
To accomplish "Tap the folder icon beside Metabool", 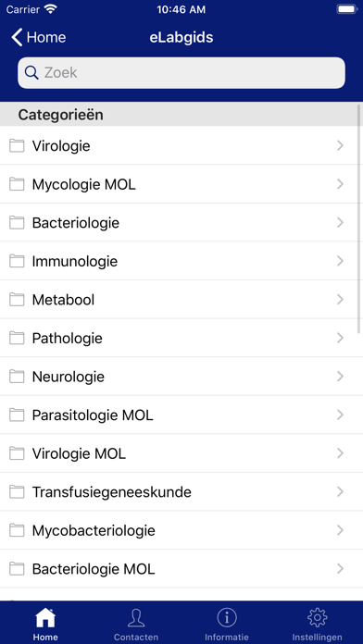I will point(17,300).
